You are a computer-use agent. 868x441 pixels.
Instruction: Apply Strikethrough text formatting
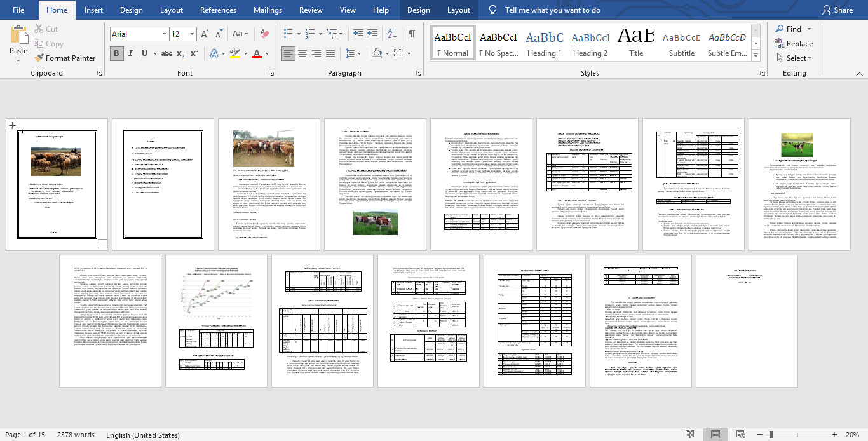click(163, 54)
